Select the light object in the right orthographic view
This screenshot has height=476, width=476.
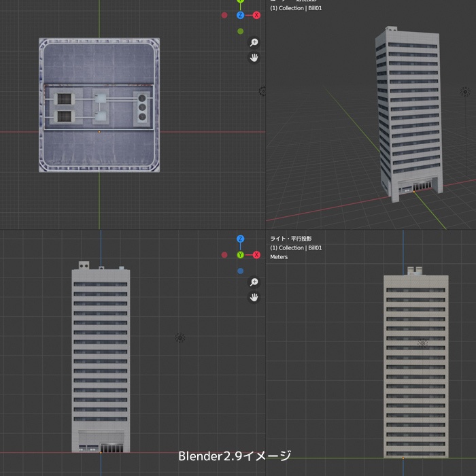[x=422, y=343]
